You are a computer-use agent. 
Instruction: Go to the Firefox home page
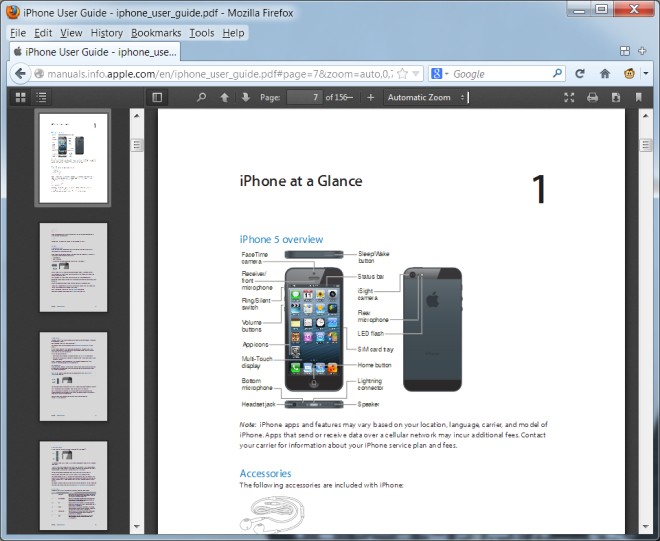tap(605, 74)
